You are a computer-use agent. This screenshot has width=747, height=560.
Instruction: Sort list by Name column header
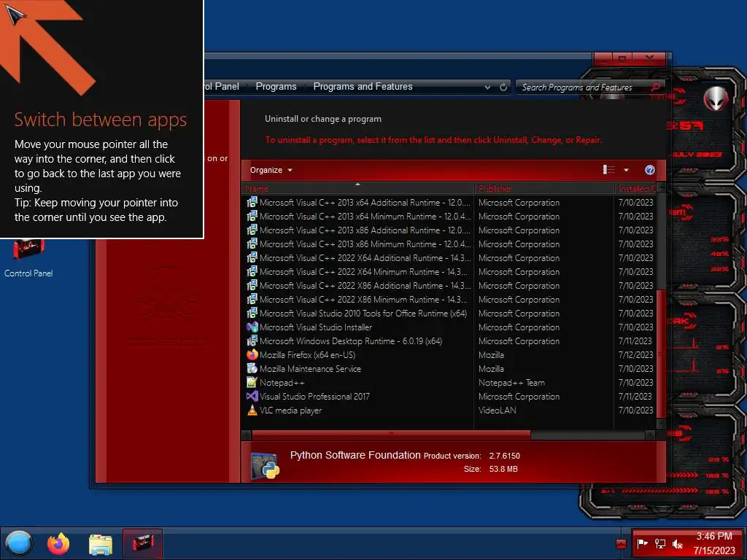click(x=357, y=189)
